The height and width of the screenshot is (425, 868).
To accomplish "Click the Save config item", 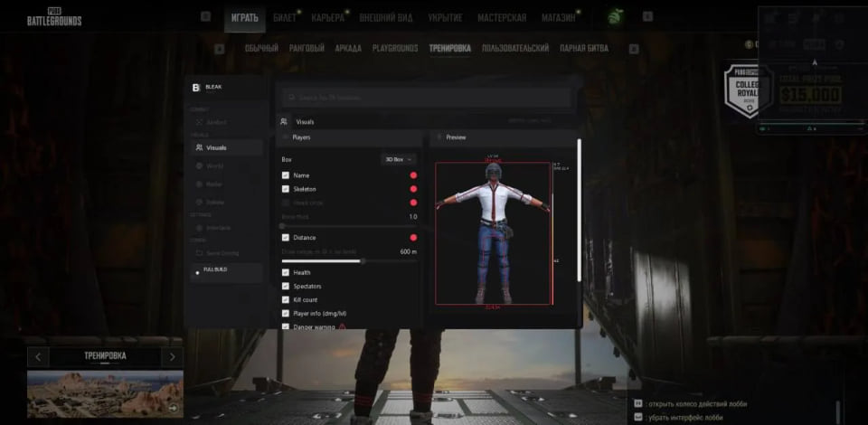I will 226,253.
